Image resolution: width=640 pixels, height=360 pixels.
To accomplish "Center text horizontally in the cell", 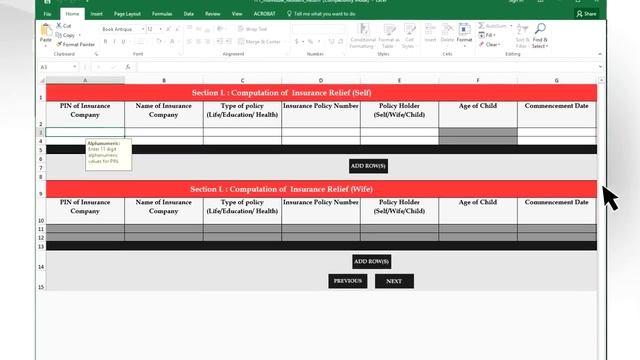I will [x=198, y=42].
